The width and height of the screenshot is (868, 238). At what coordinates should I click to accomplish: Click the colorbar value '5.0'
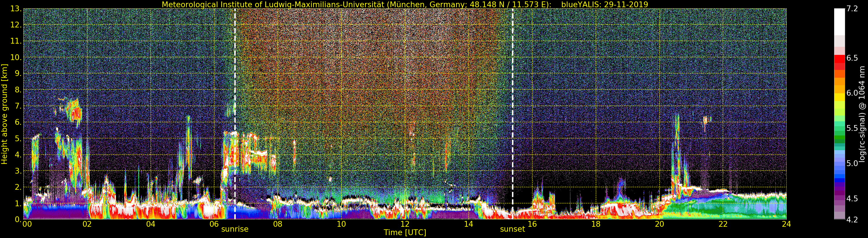pos(852,163)
